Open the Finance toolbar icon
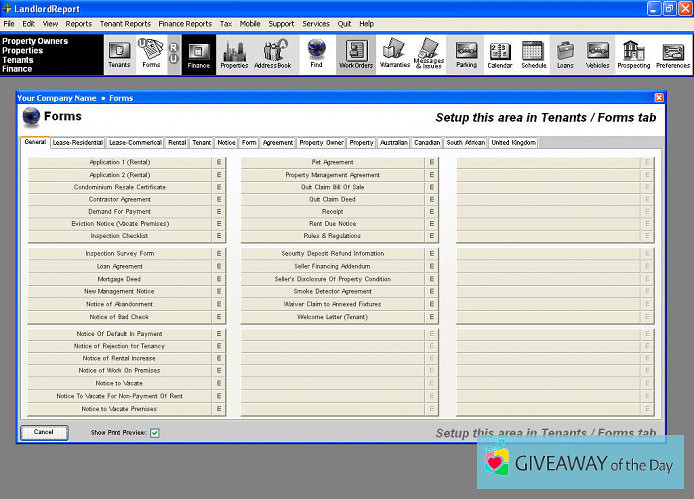Viewport: 694px width, 499px height. pos(198,54)
